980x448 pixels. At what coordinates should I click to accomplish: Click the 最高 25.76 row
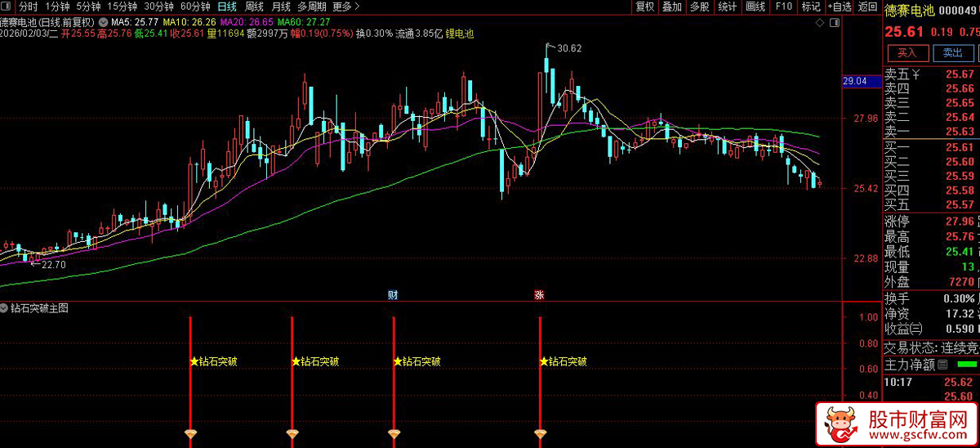[931, 236]
